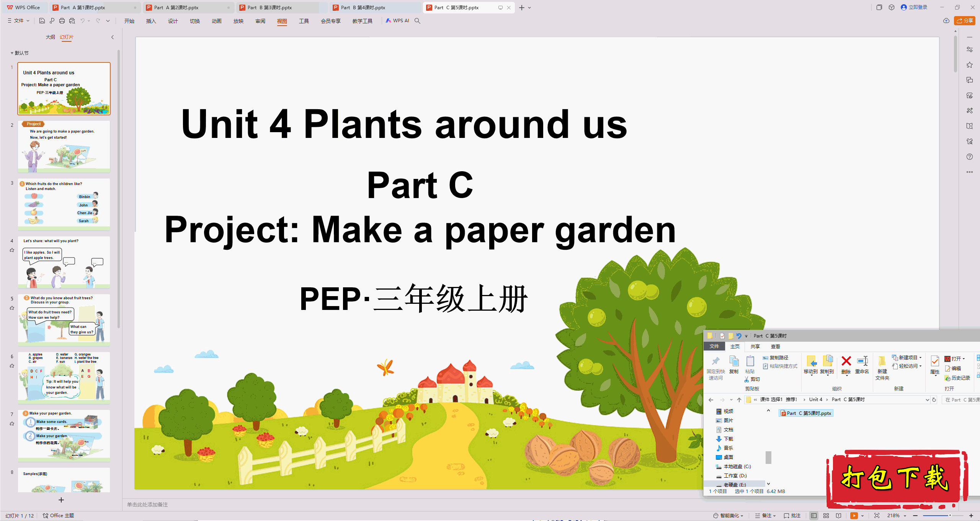Toggle properties checkmark in Explorer quick access bar
Viewport: 980px width, 521px height.
(x=722, y=336)
